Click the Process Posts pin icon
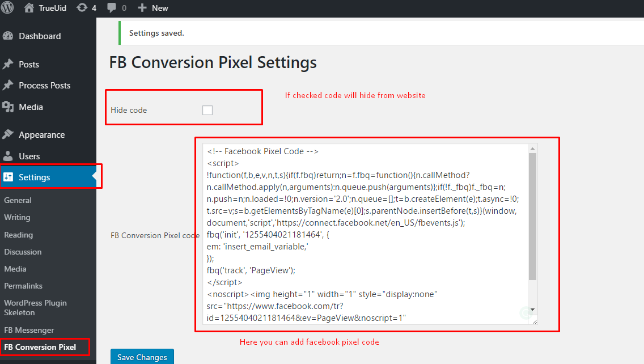 click(8, 85)
